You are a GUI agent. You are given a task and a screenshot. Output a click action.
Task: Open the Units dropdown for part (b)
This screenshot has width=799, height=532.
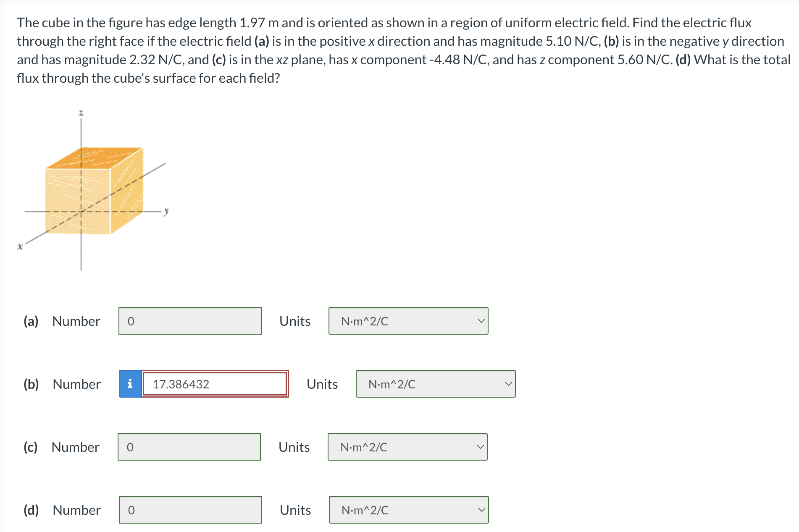(435, 383)
